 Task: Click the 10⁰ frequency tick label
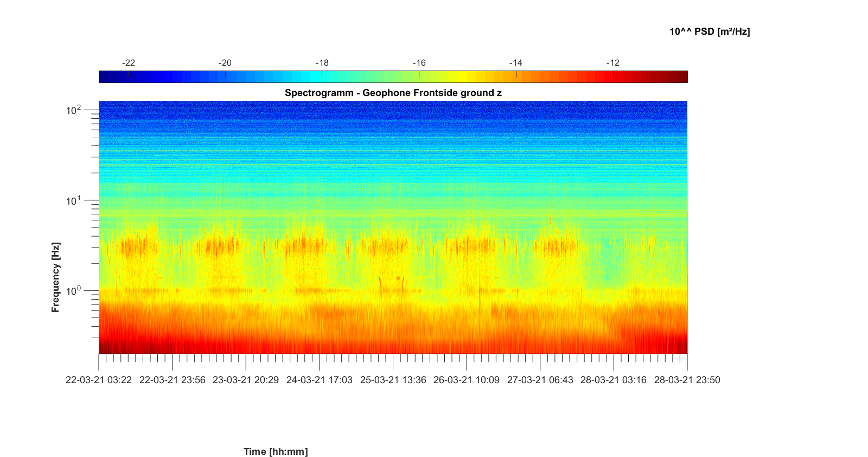coord(73,291)
